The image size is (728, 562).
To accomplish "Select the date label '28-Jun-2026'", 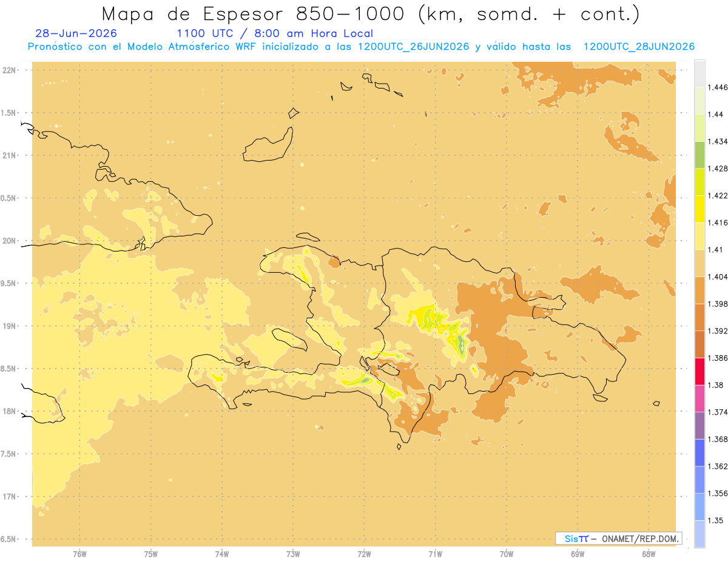I will click(x=76, y=33).
